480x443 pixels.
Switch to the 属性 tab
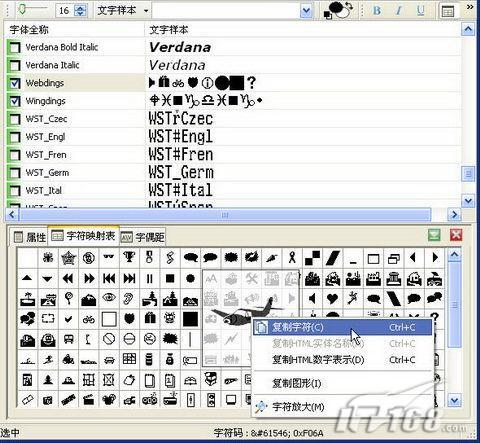(x=30, y=237)
